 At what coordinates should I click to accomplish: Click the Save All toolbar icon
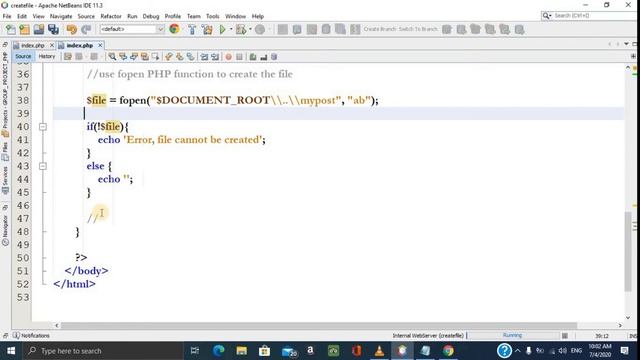(x=53, y=29)
